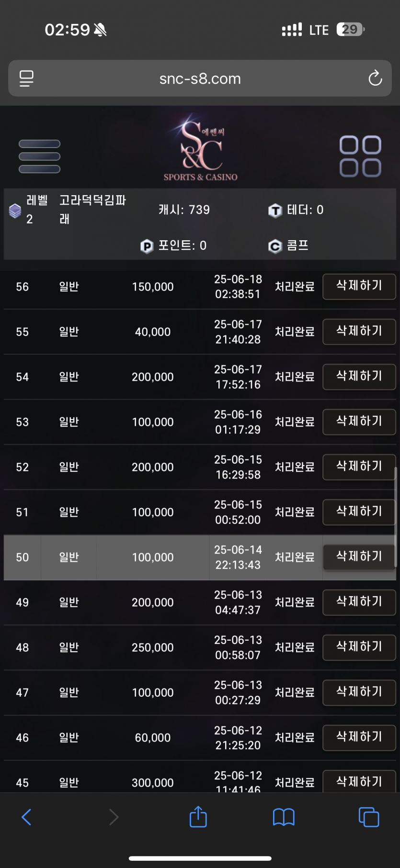Tap the Comp C icon
Image resolution: width=400 pixels, height=868 pixels.
click(x=275, y=246)
